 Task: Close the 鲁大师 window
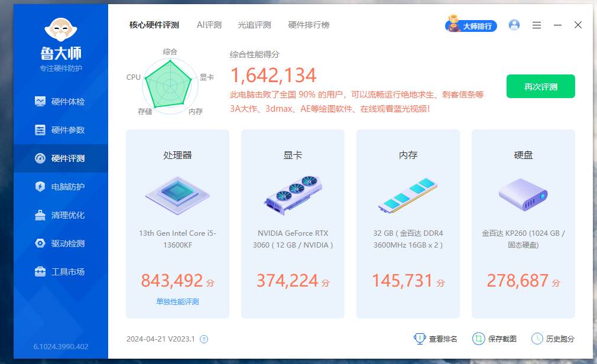pos(578,25)
